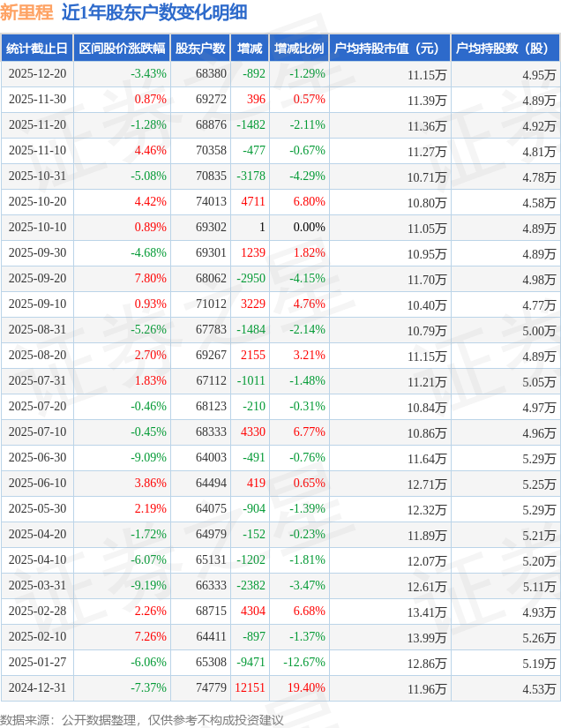Select the 2025-06-30 date cell
This screenshot has width=561, height=728.
click(x=37, y=458)
